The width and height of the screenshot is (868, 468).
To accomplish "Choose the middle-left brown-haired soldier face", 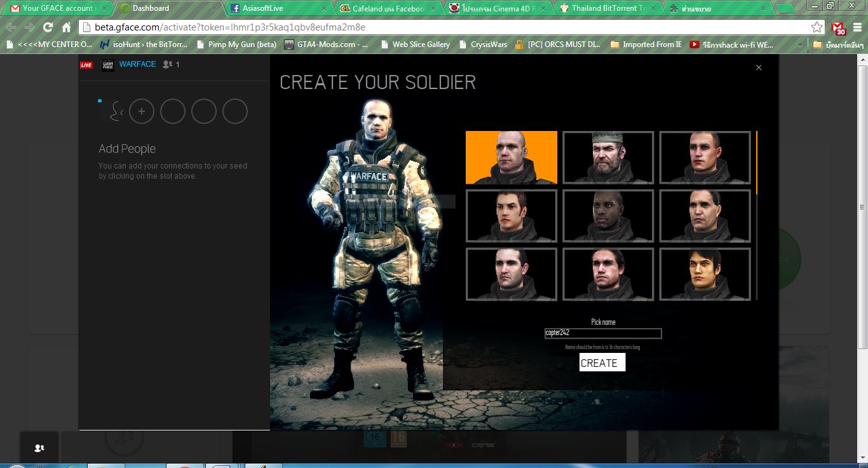I will [x=512, y=216].
